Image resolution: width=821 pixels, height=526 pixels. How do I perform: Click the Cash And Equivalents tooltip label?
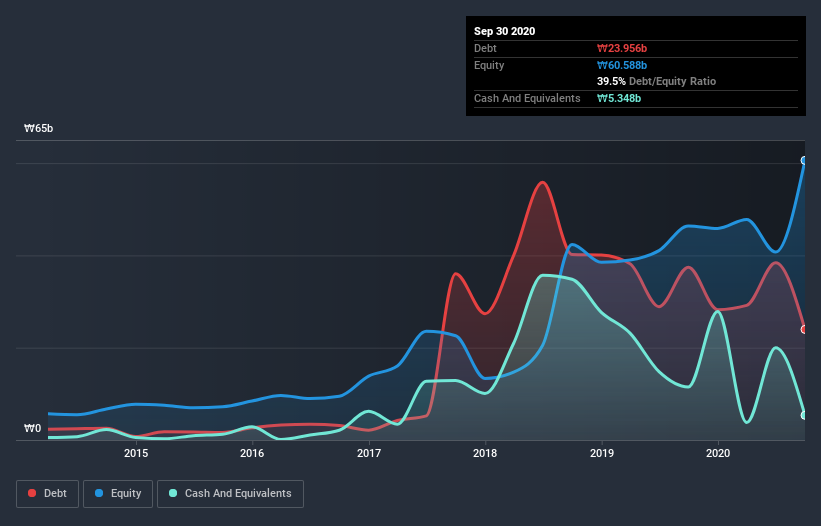(527, 98)
